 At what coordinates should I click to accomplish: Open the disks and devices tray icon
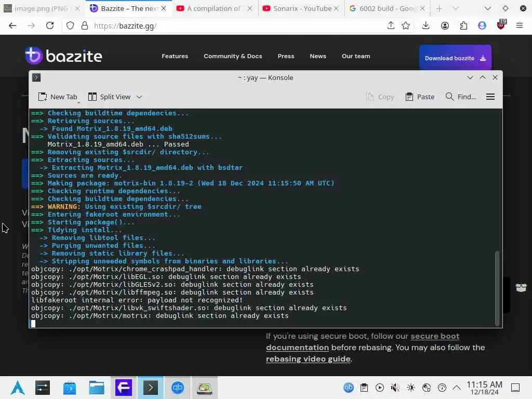pyautogui.click(x=427, y=388)
